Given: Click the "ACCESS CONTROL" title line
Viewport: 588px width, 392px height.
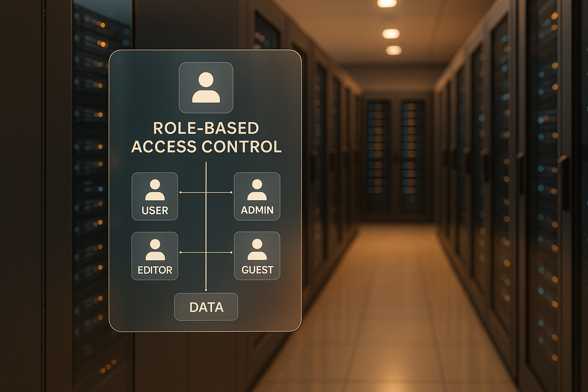Looking at the screenshot, I should coord(206,147).
